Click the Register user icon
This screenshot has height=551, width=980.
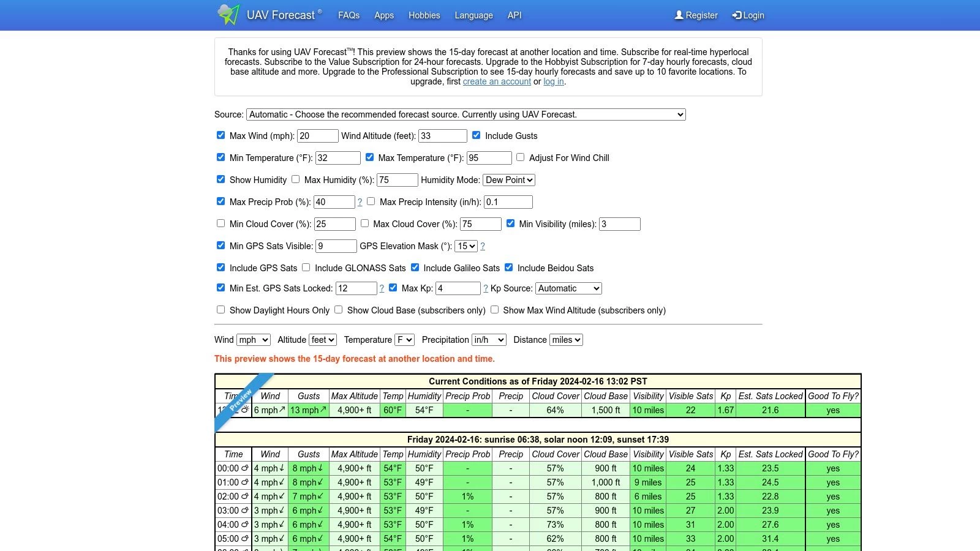tap(679, 15)
